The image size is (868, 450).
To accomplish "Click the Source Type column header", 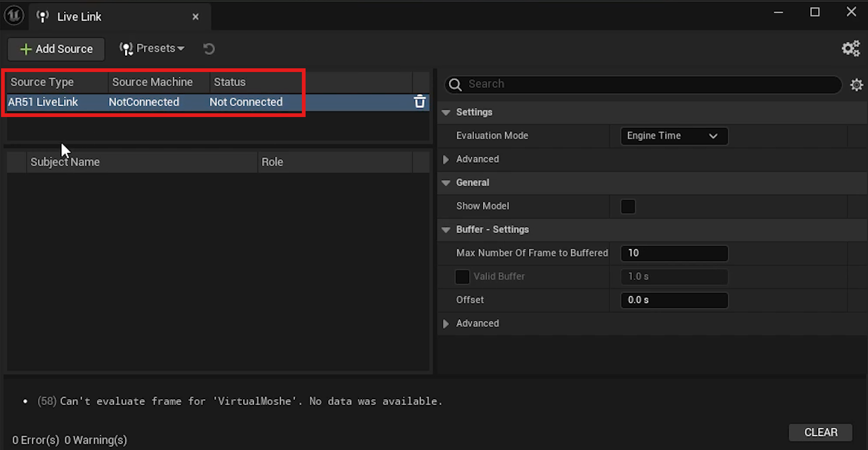I will tap(57, 82).
